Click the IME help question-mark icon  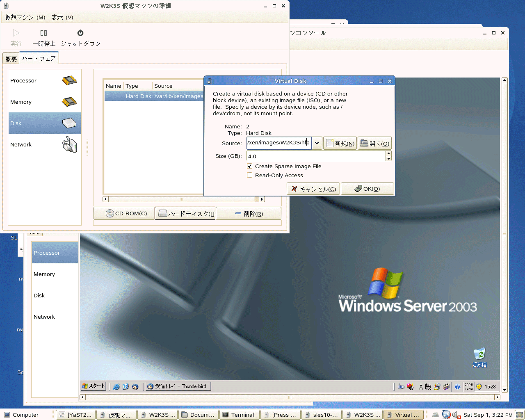(457, 386)
